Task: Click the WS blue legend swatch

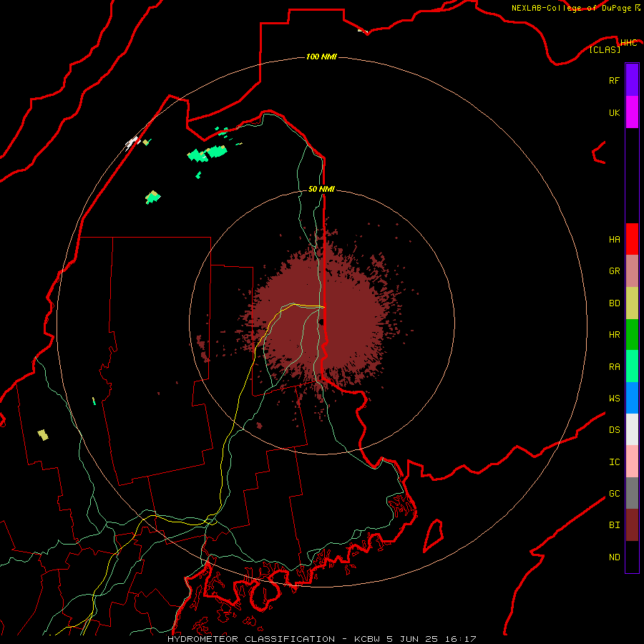Action: (632, 398)
